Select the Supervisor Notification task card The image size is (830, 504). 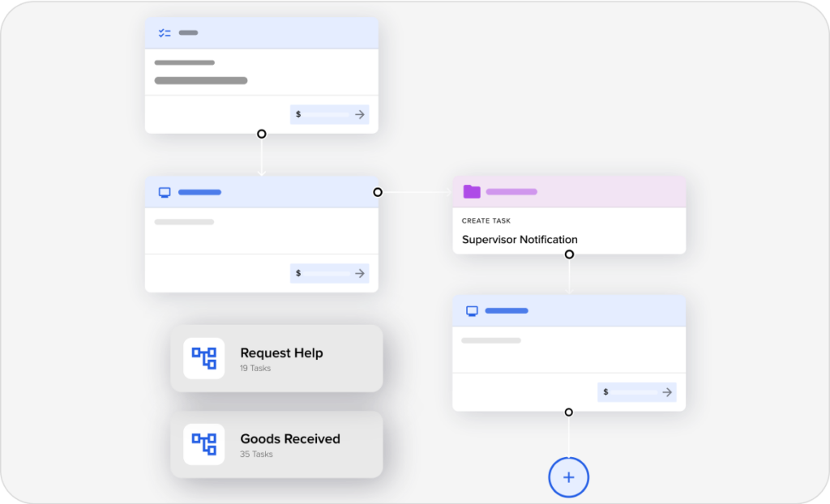(x=568, y=215)
